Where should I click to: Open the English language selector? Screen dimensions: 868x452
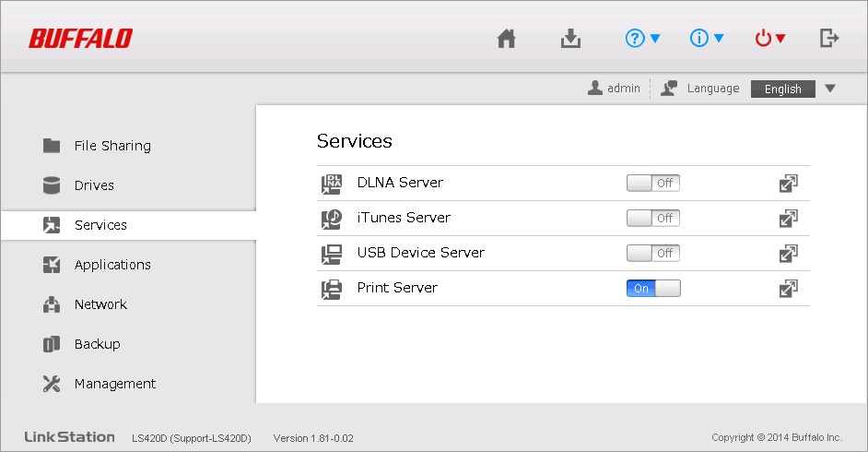click(793, 89)
